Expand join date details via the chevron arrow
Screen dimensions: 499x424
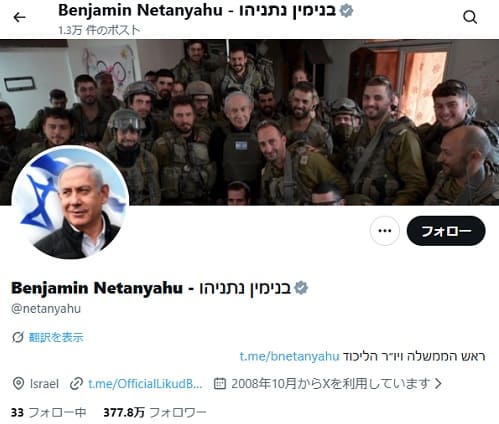pyautogui.click(x=438, y=384)
